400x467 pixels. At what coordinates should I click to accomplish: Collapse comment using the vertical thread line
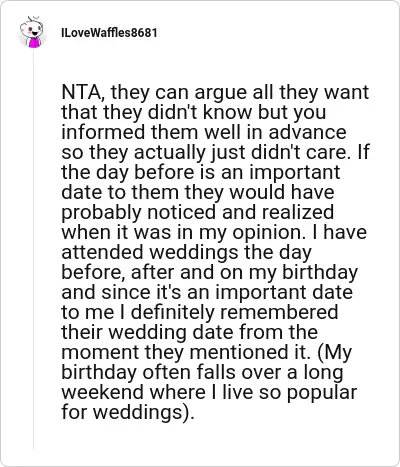(x=33, y=248)
